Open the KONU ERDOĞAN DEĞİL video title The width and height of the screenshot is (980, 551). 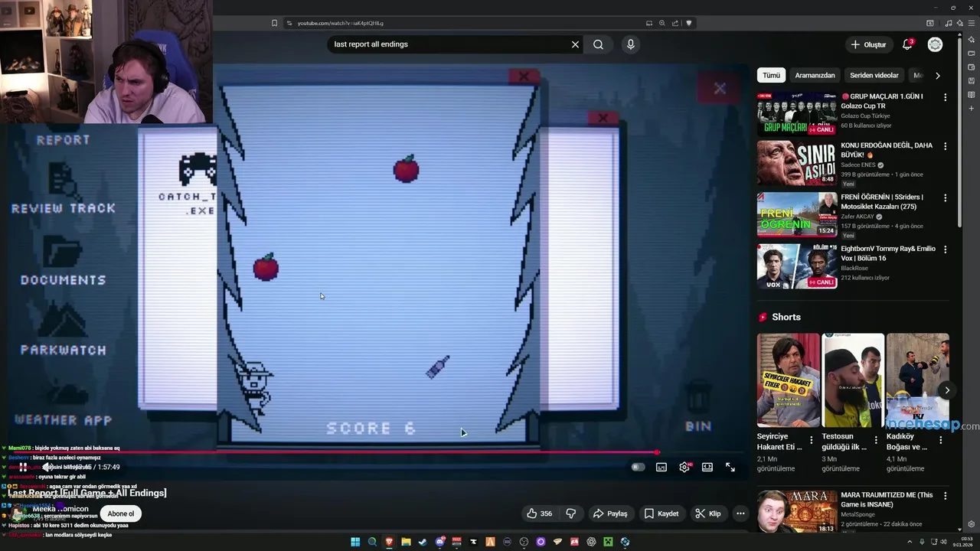click(x=887, y=150)
